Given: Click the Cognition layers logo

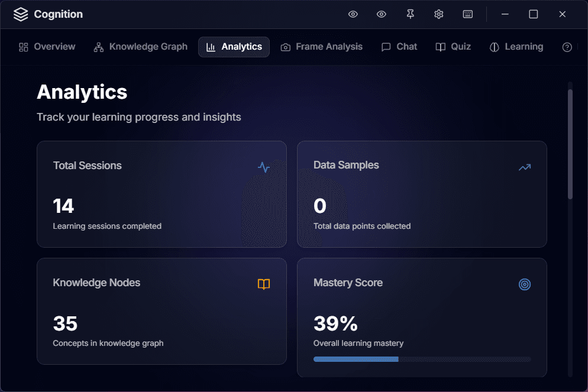Looking at the screenshot, I should point(21,14).
